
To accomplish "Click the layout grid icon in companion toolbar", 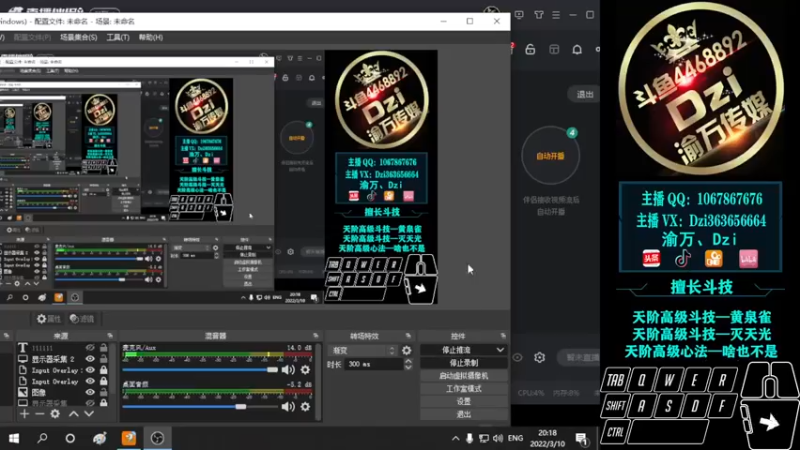I will click(x=554, y=49).
